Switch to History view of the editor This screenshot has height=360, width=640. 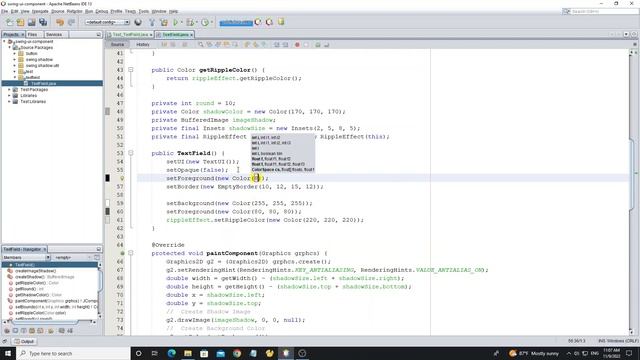pyautogui.click(x=142, y=44)
